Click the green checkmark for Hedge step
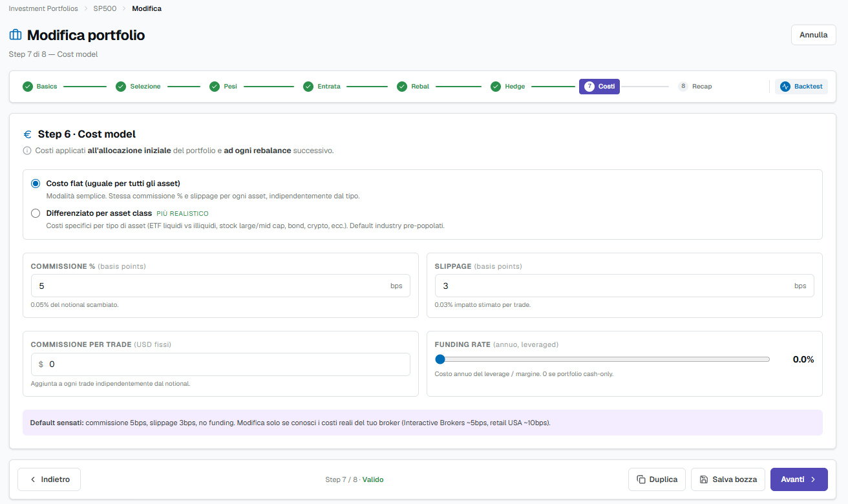The width and height of the screenshot is (848, 504). 496,86
